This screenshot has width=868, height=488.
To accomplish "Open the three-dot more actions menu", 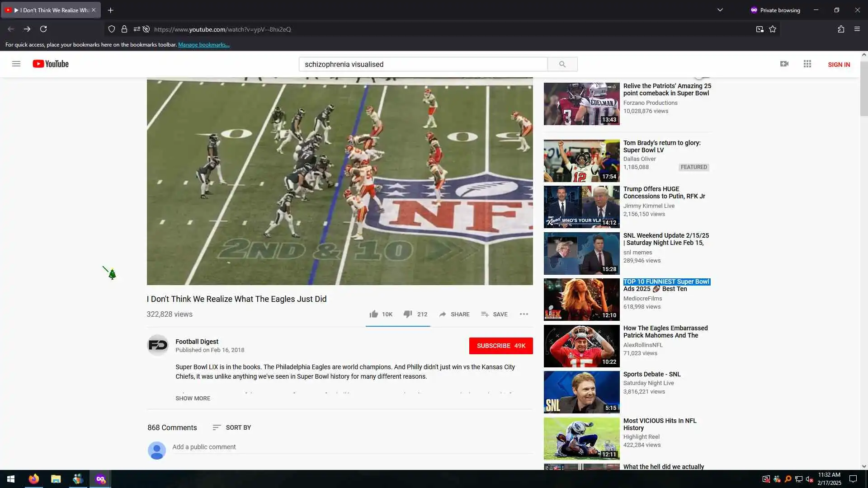I will (x=524, y=314).
